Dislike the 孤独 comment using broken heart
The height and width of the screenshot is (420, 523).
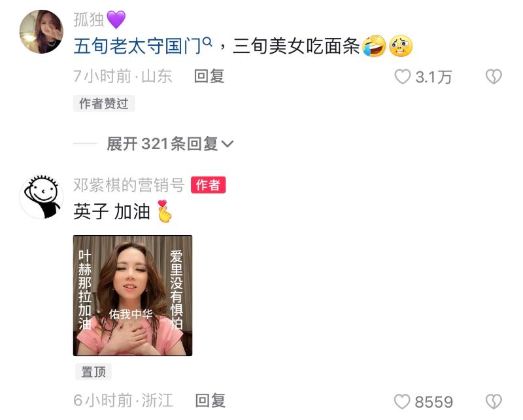tap(494, 77)
